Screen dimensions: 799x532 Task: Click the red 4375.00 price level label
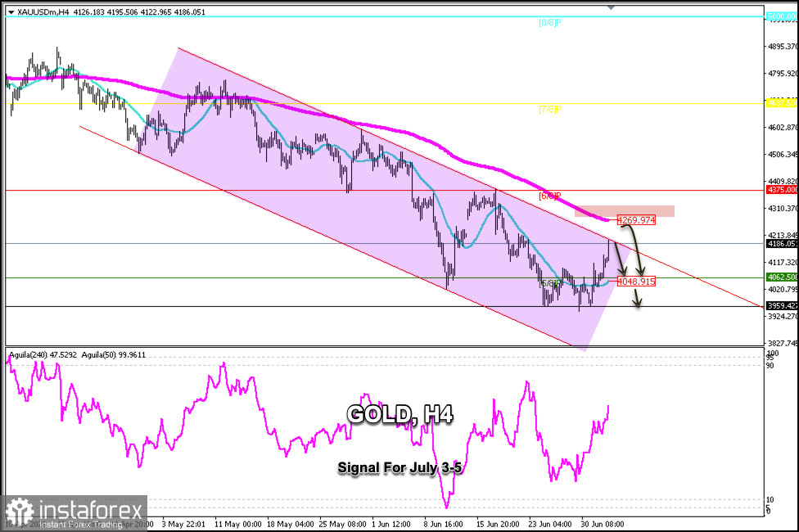pyautogui.click(x=782, y=190)
